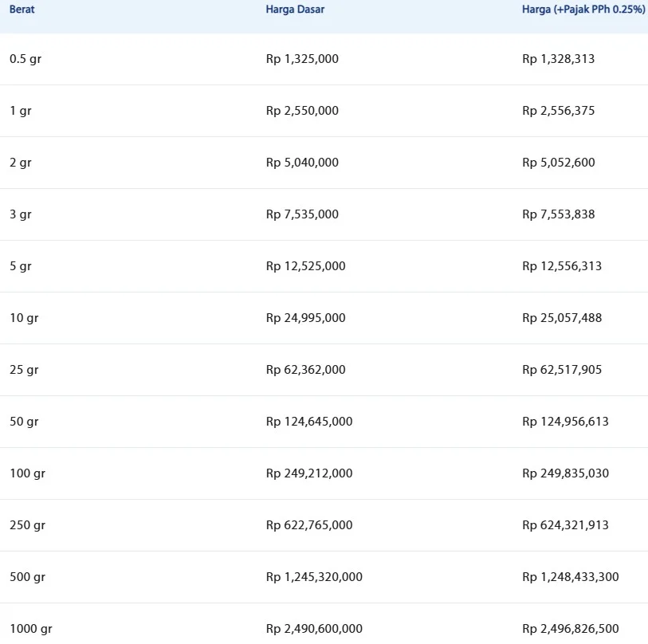
Task: Select base price Rp 124,645,000
Action: (309, 422)
